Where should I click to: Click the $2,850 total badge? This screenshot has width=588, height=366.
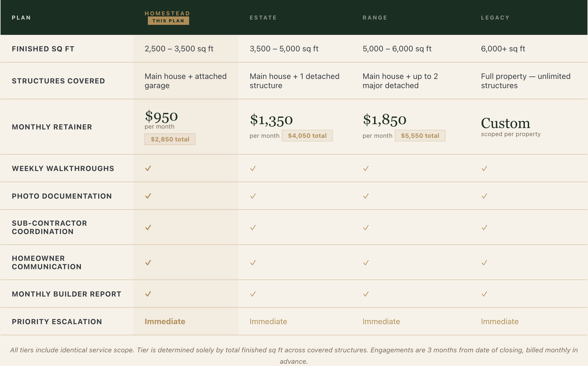tap(170, 139)
